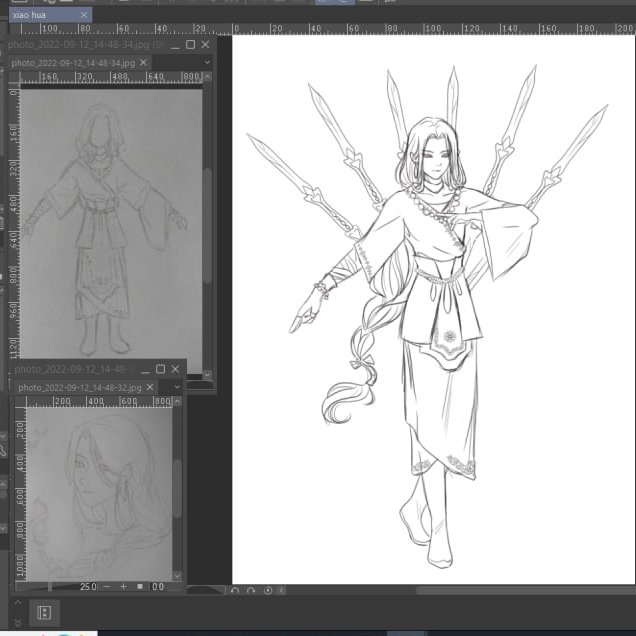
Task: Click the up scroll arrow in 14-48-34 photo window
Action: [207, 77]
